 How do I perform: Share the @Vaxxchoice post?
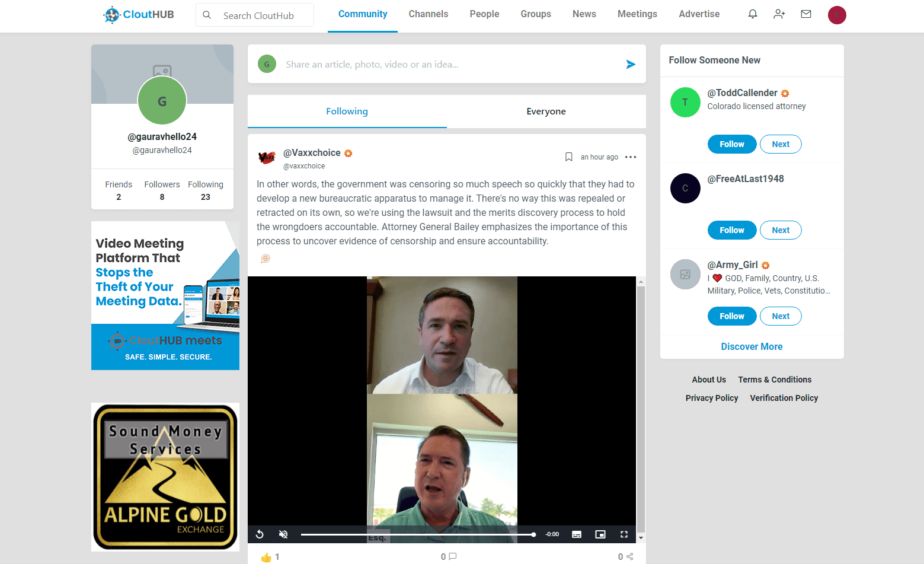[629, 556]
